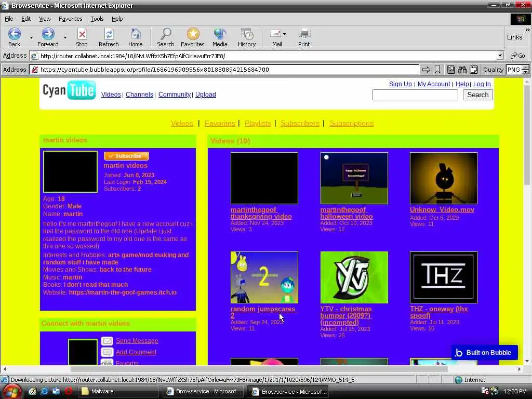Viewport: 532px width, 399px height.
Task: Click the Mail toolbar icon
Action: coord(275,34)
